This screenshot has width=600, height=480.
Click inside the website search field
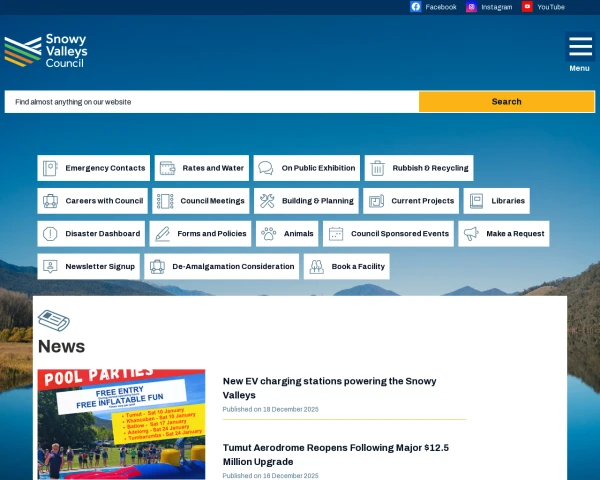coord(211,102)
